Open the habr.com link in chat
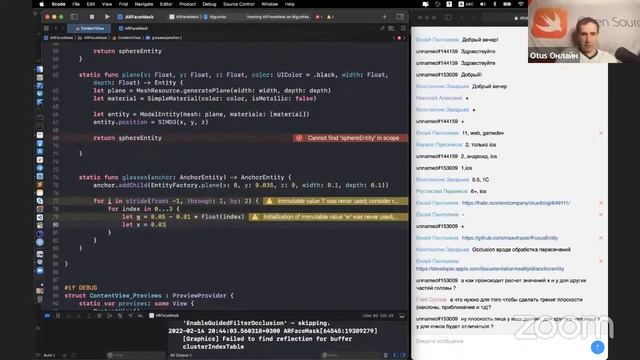The image size is (640, 360). click(x=516, y=203)
